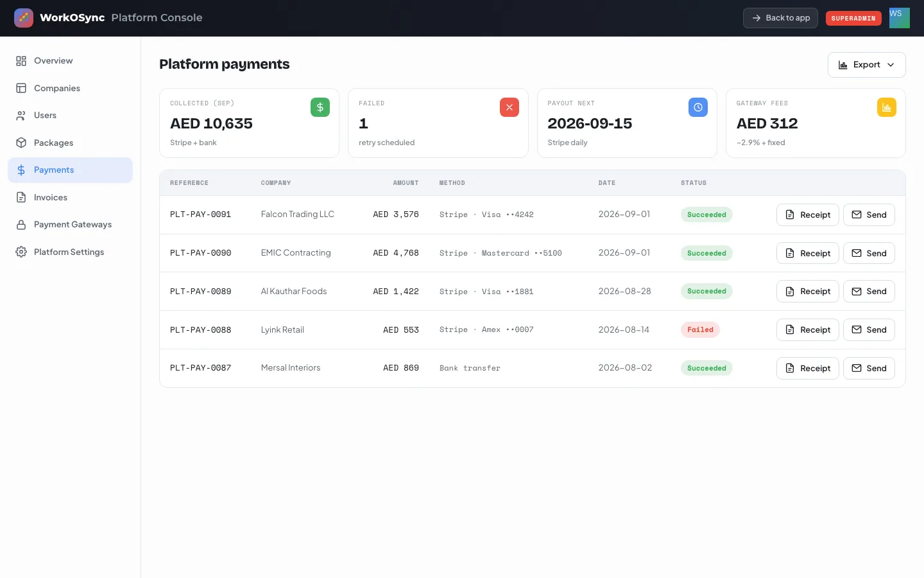The height and width of the screenshot is (578, 924).
Task: Click the AMOUNT column header
Action: pos(406,183)
